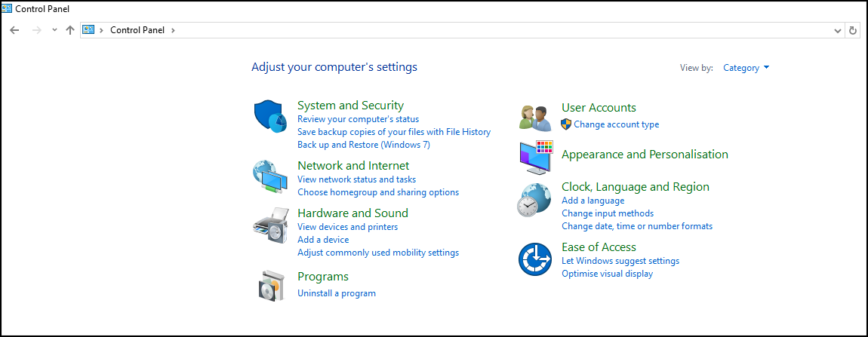Open Adjust commonly used mobility settings

tap(378, 253)
